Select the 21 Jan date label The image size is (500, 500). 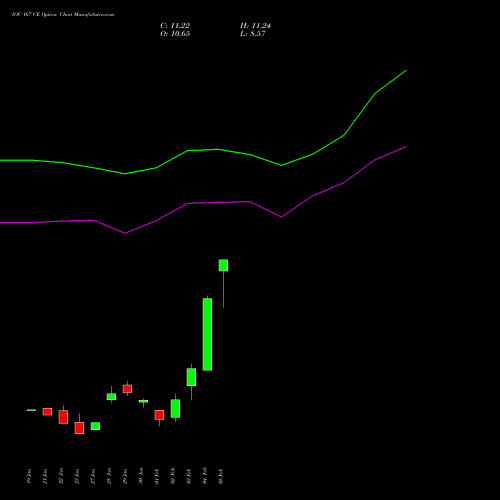(x=45, y=476)
